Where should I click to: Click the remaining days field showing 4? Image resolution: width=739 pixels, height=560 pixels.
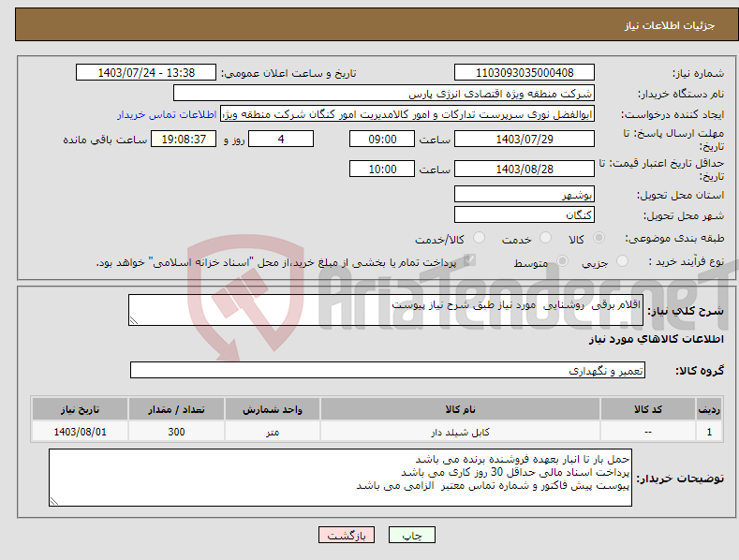[x=281, y=139]
